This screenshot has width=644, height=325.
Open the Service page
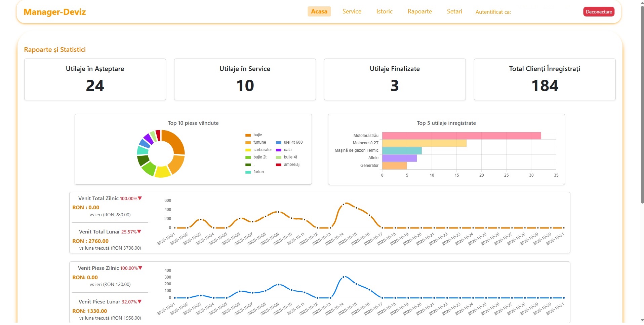tap(352, 11)
